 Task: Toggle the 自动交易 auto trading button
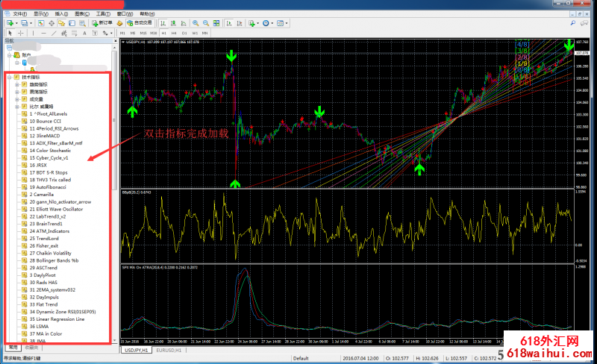click(x=140, y=23)
